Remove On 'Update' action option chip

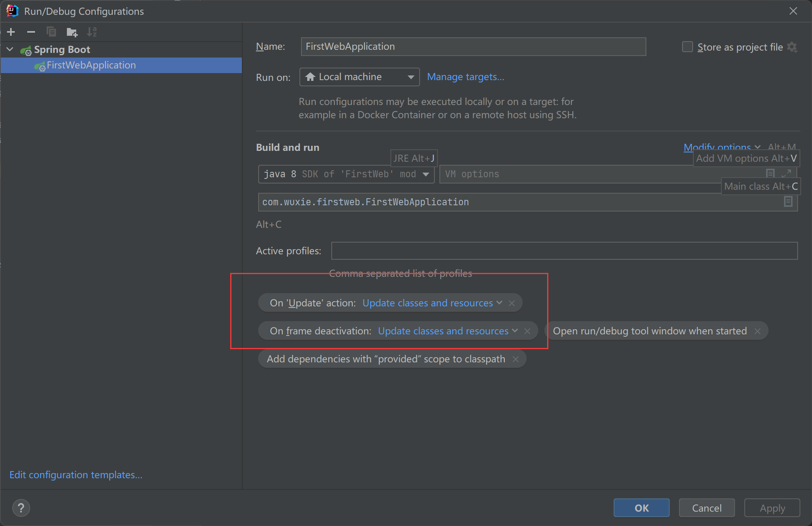point(512,303)
